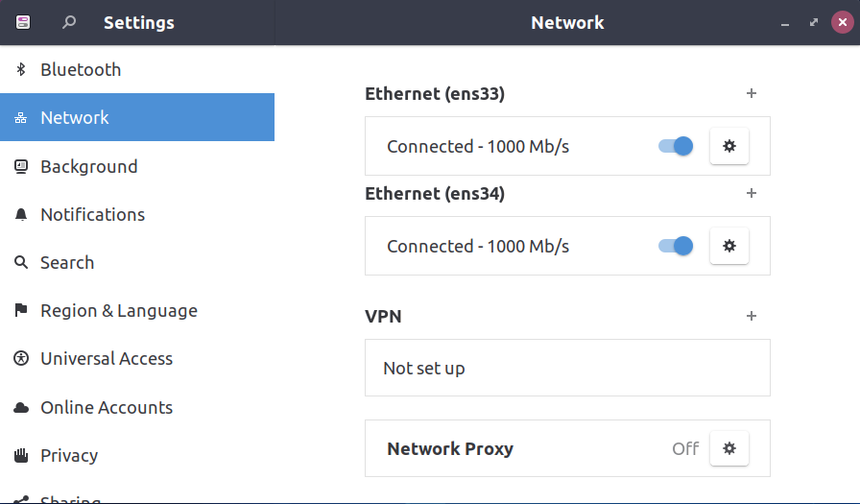860x504 pixels.
Task: Add a new ens33 connection profile
Action: click(752, 94)
